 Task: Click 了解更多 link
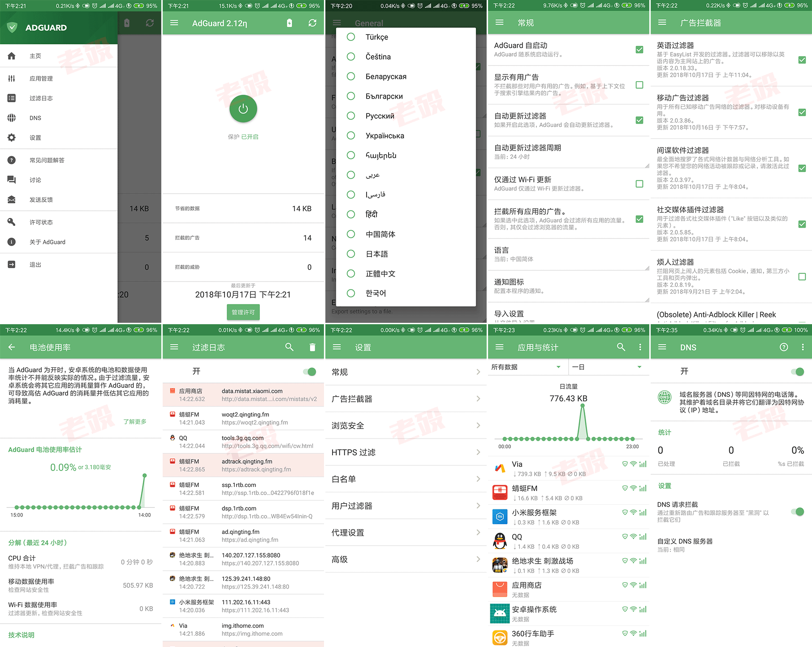click(134, 421)
